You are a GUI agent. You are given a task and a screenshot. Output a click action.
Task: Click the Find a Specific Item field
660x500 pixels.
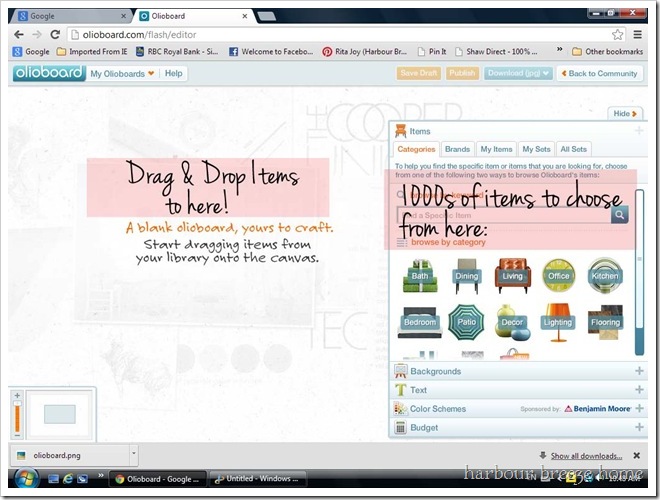(x=504, y=215)
